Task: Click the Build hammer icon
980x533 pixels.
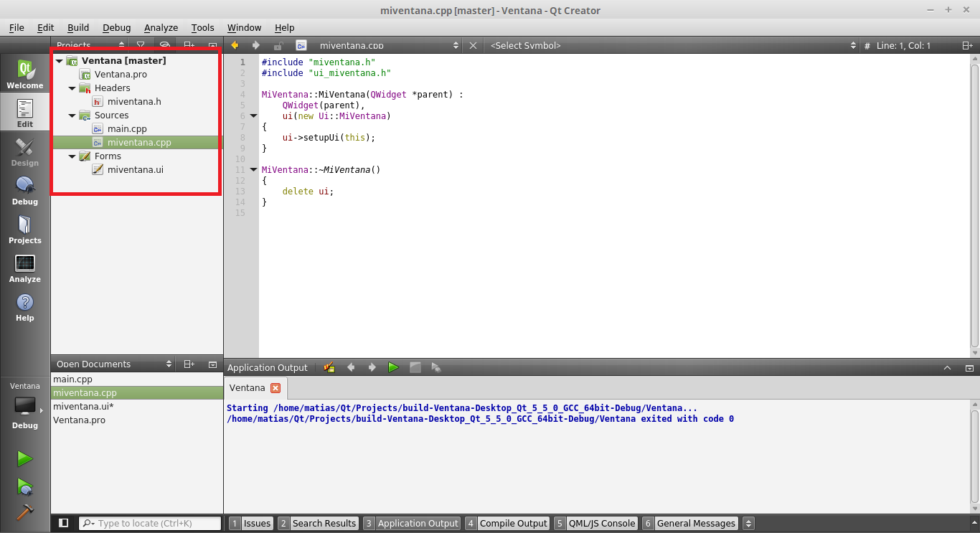Action: coord(25,512)
